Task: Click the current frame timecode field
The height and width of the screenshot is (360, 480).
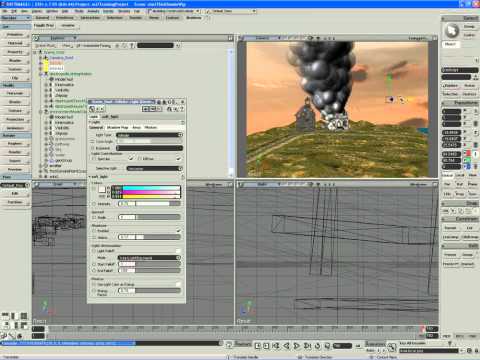Action: 342,346
